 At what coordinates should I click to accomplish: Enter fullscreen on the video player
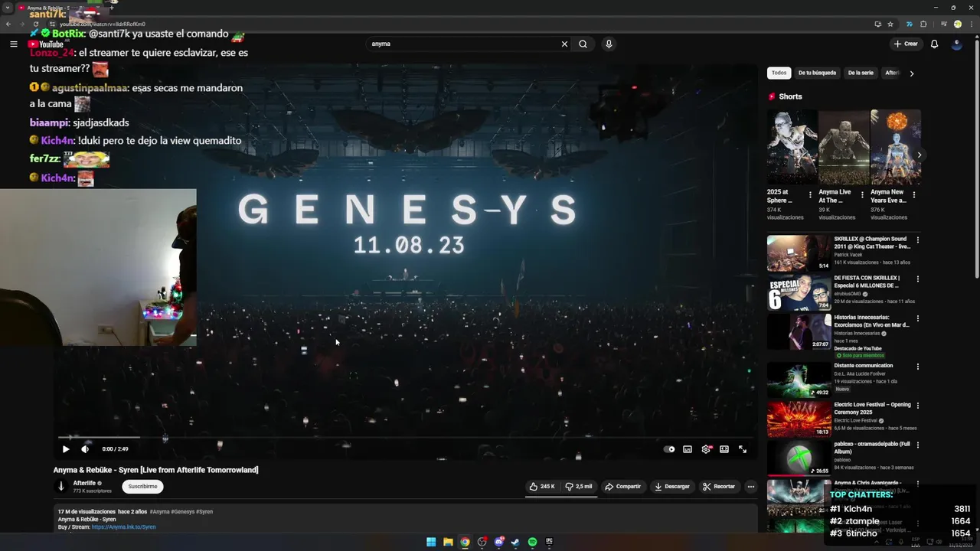(743, 449)
